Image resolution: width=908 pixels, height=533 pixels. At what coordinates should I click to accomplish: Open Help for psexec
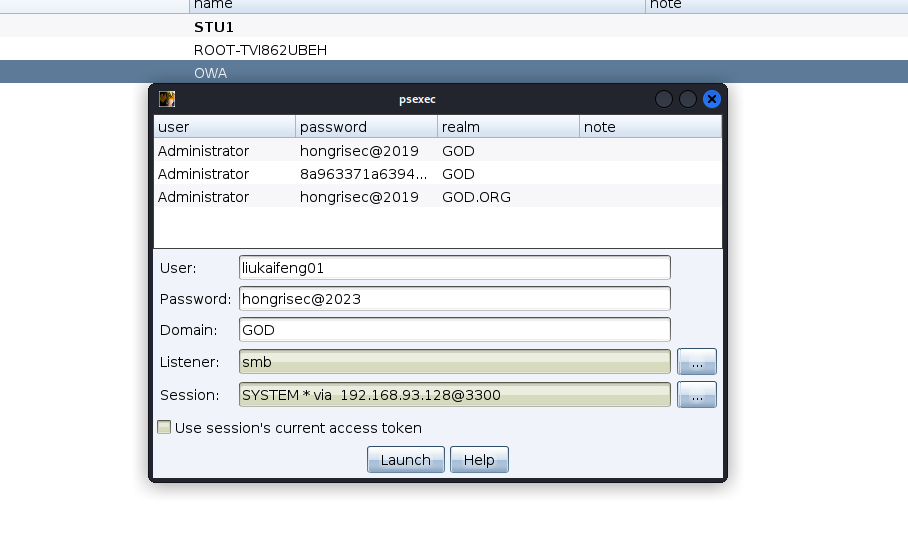click(479, 460)
